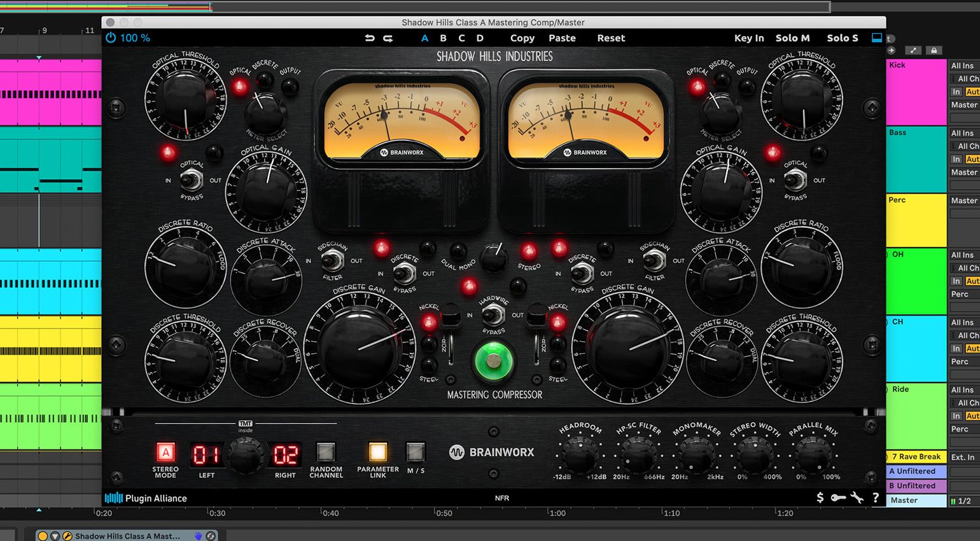Click the Plugin Alliance logo
The width and height of the screenshot is (980, 541).
click(x=146, y=498)
